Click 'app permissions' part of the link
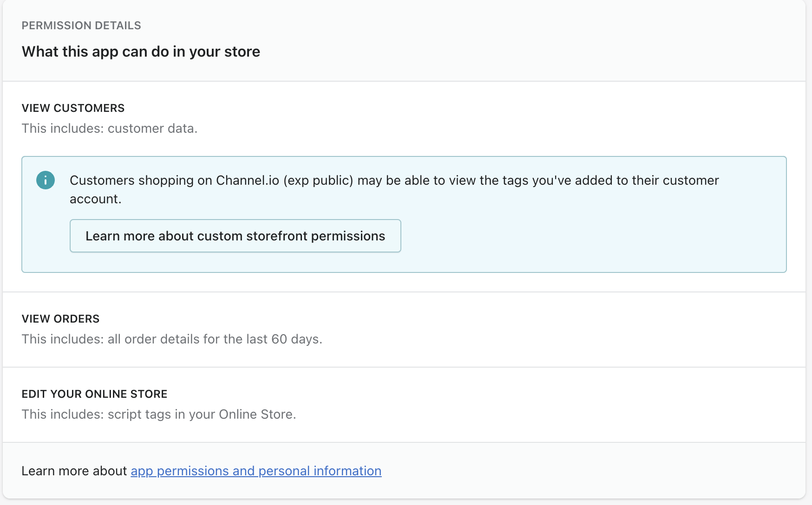The height and width of the screenshot is (505, 812). [x=180, y=471]
